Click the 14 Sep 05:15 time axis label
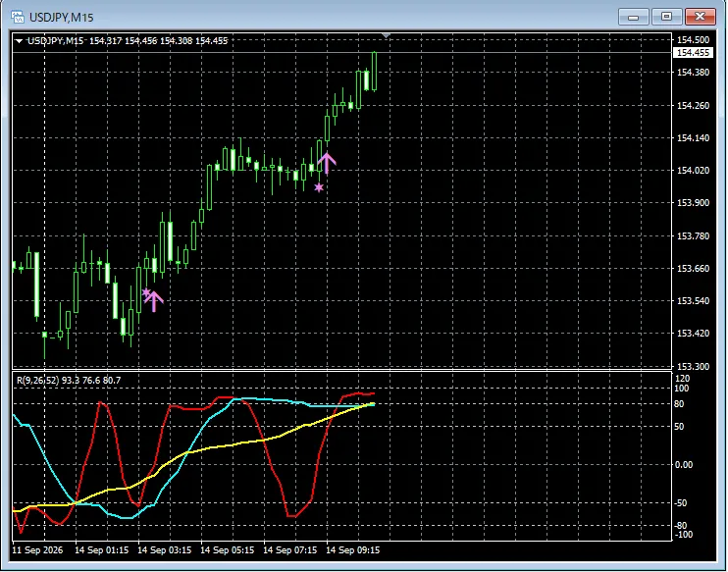 [227, 550]
